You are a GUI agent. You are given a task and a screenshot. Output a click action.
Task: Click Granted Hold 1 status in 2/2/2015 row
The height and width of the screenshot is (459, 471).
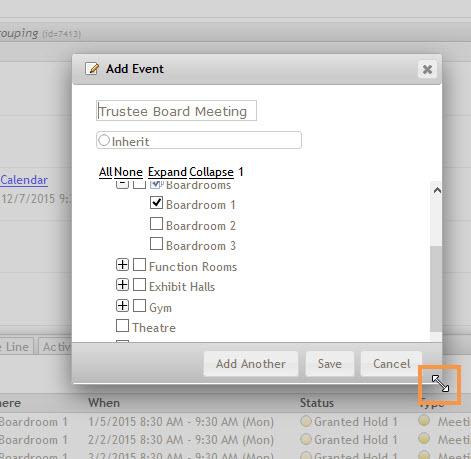pyautogui.click(x=356, y=440)
